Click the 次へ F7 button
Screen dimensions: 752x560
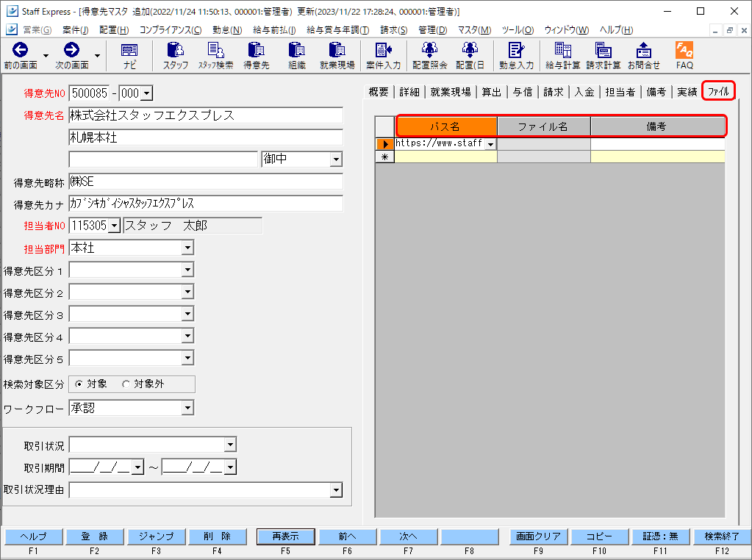408,536
